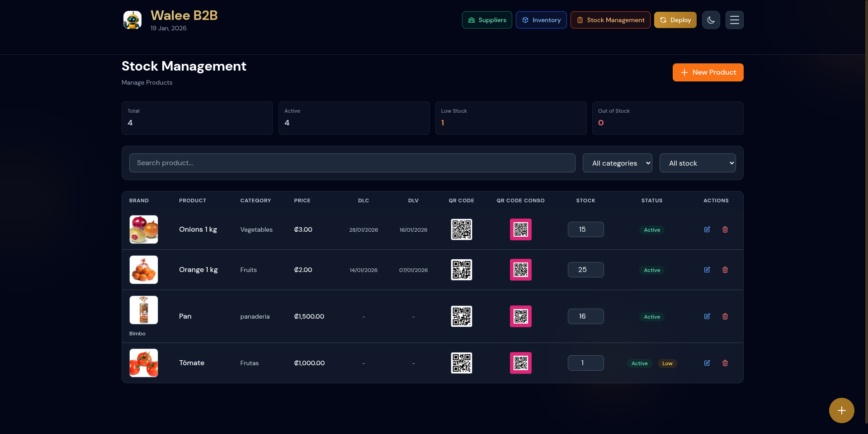Image resolution: width=868 pixels, height=434 pixels.
Task: Open the hamburger menu
Action: coord(734,20)
